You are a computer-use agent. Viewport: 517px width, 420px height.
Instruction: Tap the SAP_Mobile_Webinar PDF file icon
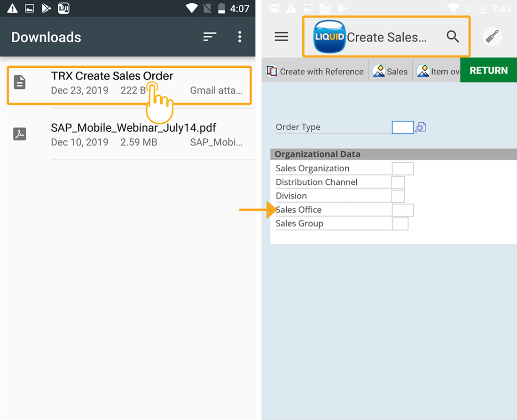[x=20, y=134]
